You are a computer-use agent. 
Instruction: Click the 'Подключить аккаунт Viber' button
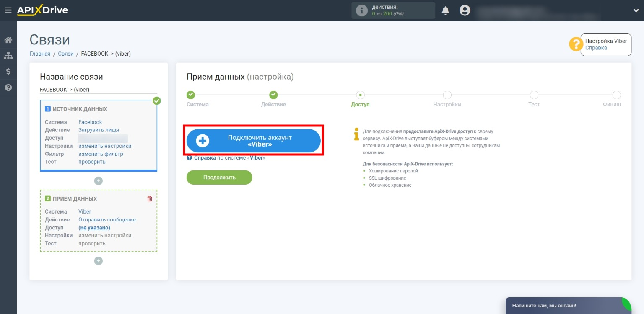(x=254, y=141)
